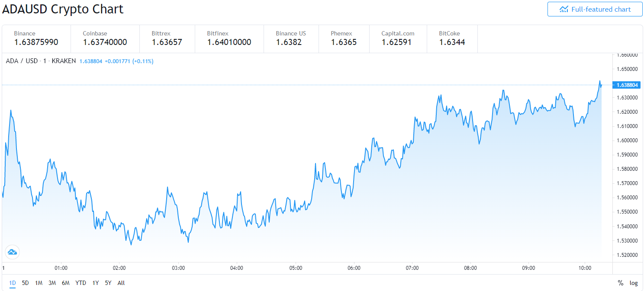
Task: Choose the Coinbase exchange quote
Action: point(105,38)
